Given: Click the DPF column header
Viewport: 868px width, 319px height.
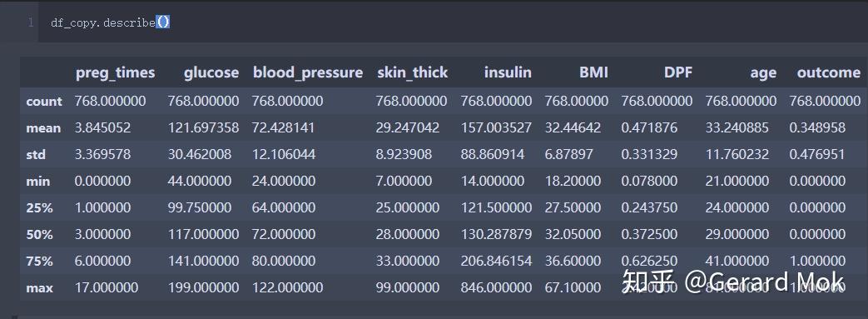Looking at the screenshot, I should click(678, 72).
